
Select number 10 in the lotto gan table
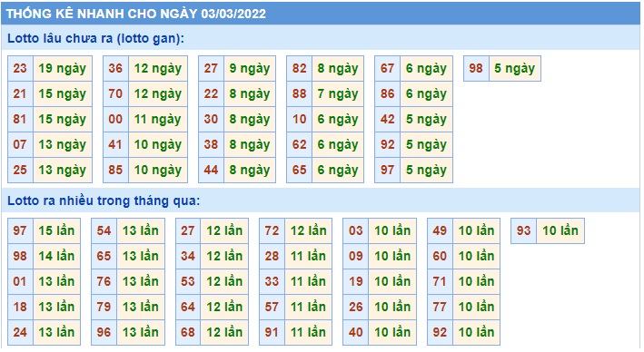pyautogui.click(x=300, y=119)
